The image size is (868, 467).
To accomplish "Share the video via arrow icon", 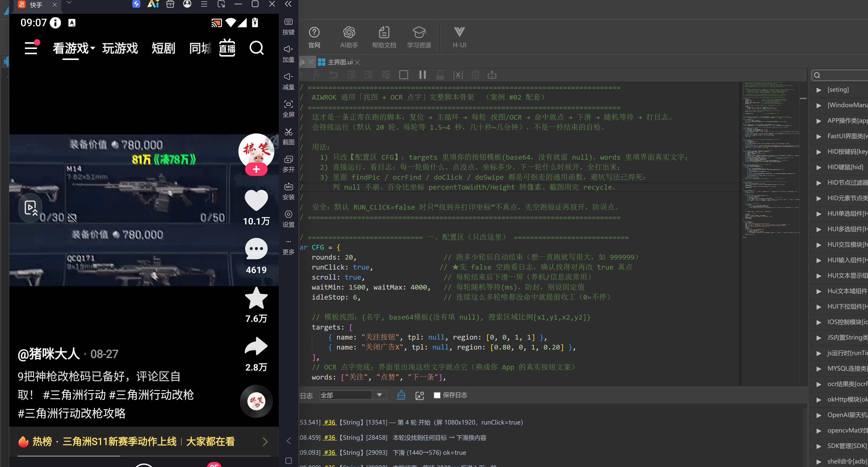I will [256, 346].
